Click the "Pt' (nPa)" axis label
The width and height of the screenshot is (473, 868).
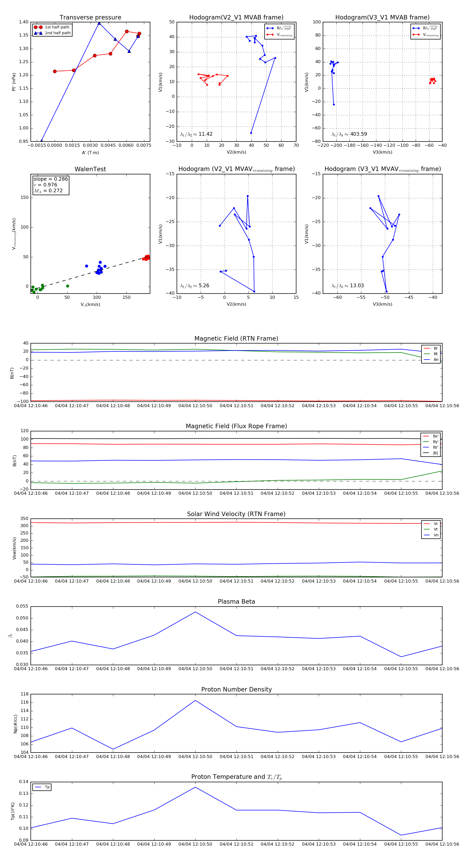coord(14,82)
